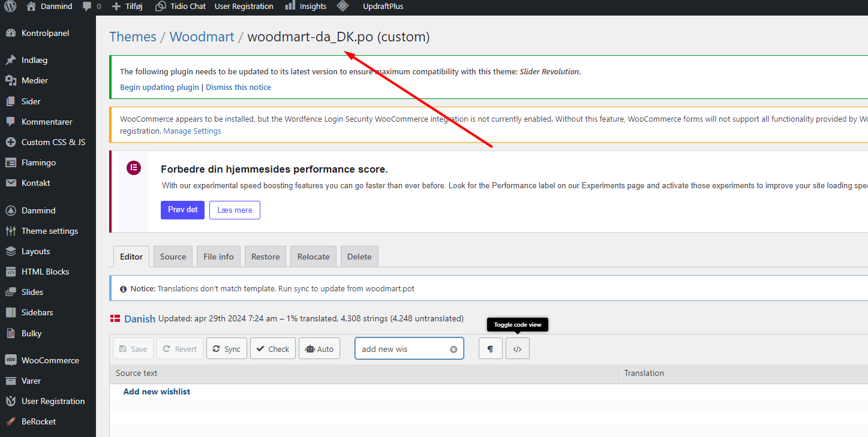
Task: Click Sync to update from template
Action: pos(227,349)
